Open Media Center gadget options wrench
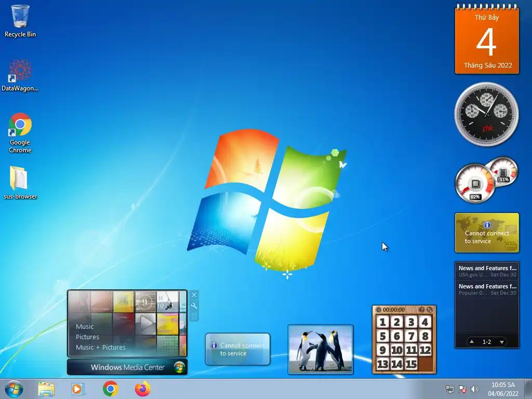 [194, 305]
